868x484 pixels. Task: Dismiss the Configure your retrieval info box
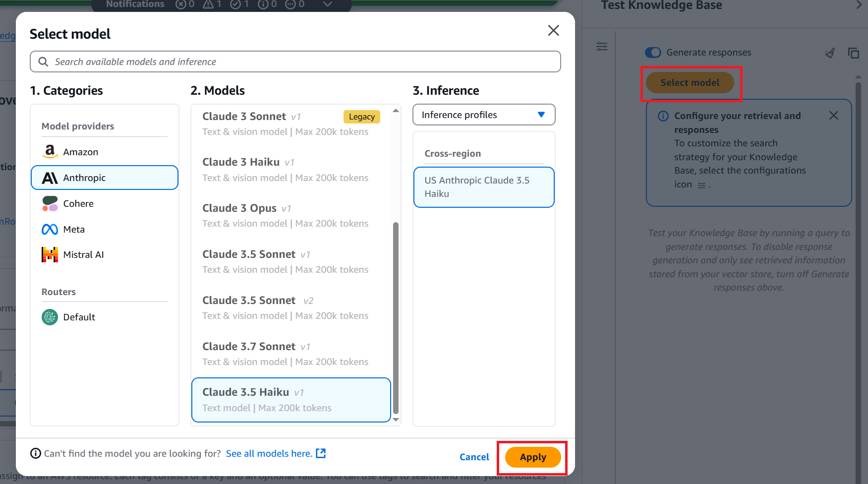tap(834, 116)
